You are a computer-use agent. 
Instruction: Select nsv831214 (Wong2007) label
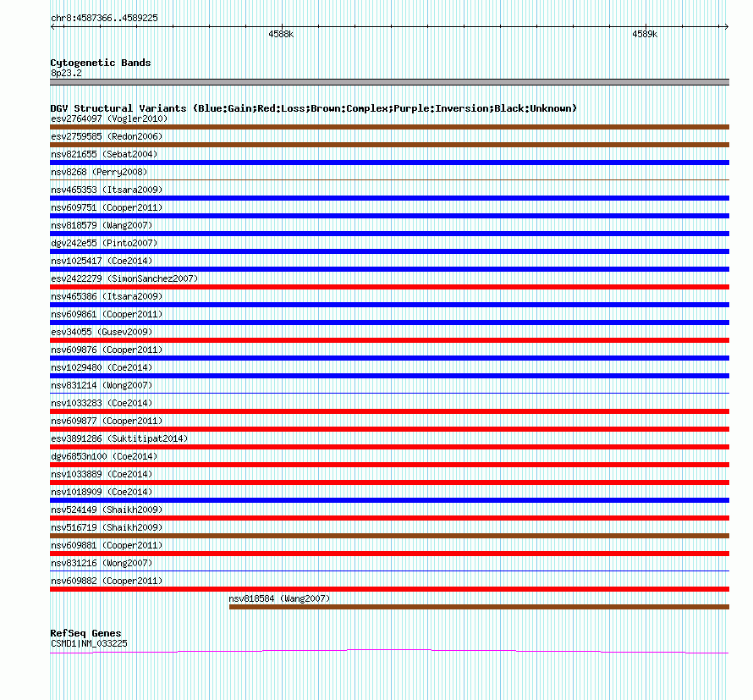point(102,385)
